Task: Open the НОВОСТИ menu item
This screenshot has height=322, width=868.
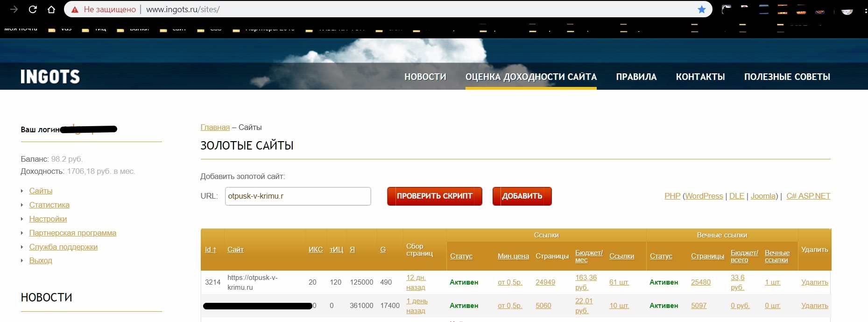Action: (425, 77)
